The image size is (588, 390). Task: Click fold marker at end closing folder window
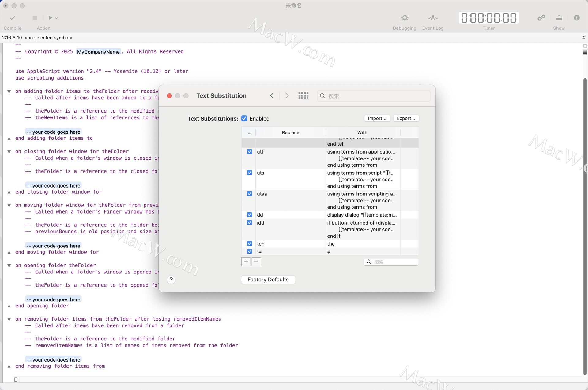click(9, 192)
